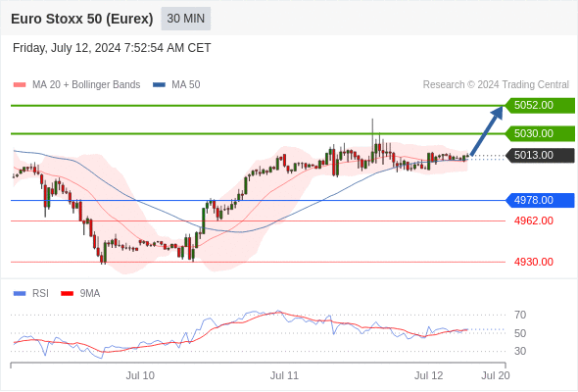The image size is (578, 392).
Task: Click the RSI 70 level label
Action: [520, 315]
